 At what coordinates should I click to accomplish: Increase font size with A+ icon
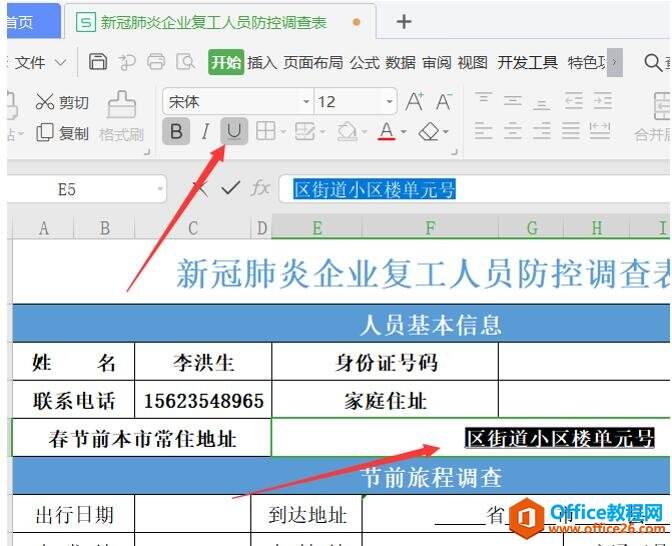coord(414,102)
